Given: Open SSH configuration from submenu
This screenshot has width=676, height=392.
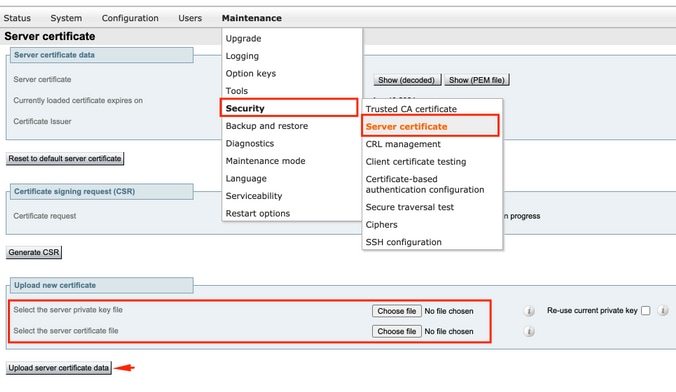Looking at the screenshot, I should coord(403,242).
